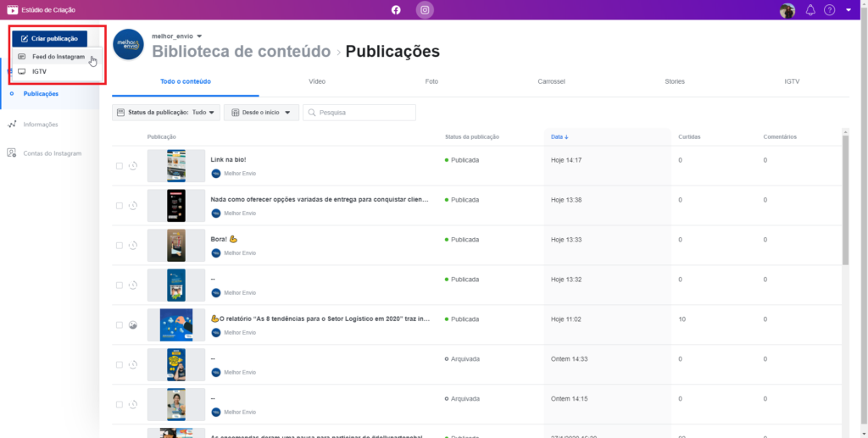Open top-right account menu arrow
Image resolution: width=868 pixels, height=438 pixels.
click(x=849, y=10)
